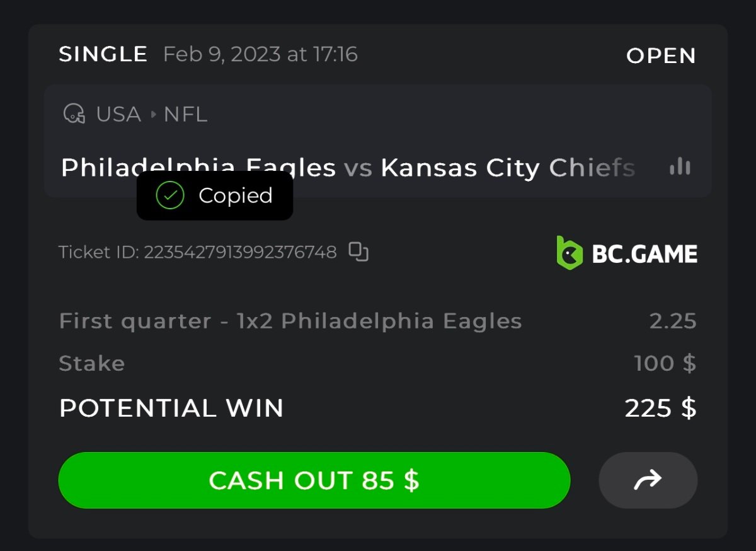The image size is (756, 551).
Task: Click the BC.GAME brand name text
Action: click(644, 253)
